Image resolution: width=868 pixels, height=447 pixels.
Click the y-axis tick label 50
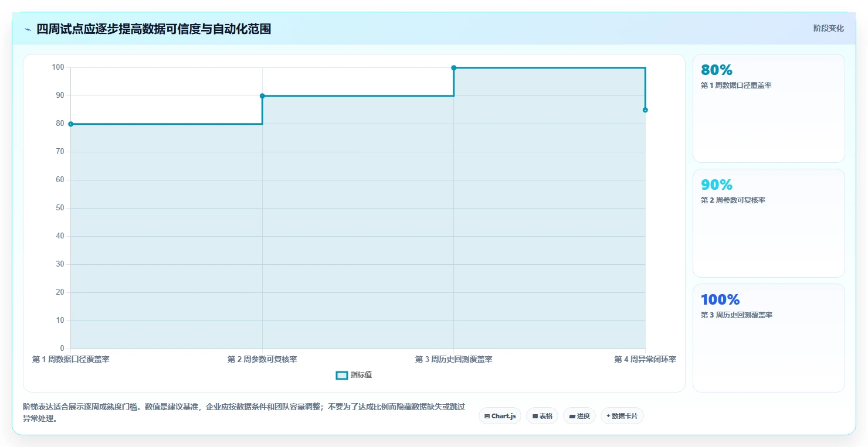click(60, 208)
